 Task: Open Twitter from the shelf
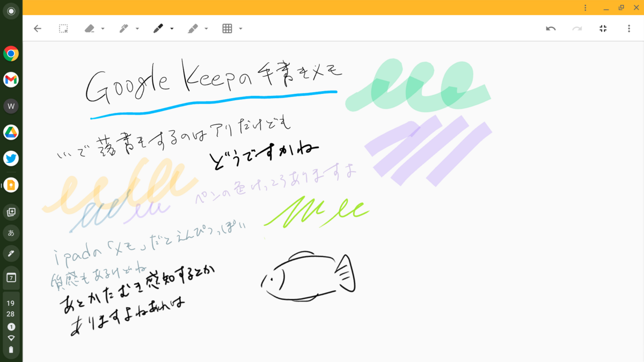click(x=11, y=159)
